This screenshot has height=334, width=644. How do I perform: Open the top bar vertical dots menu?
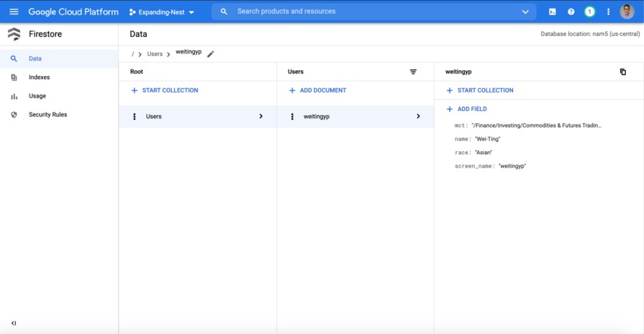click(x=608, y=12)
